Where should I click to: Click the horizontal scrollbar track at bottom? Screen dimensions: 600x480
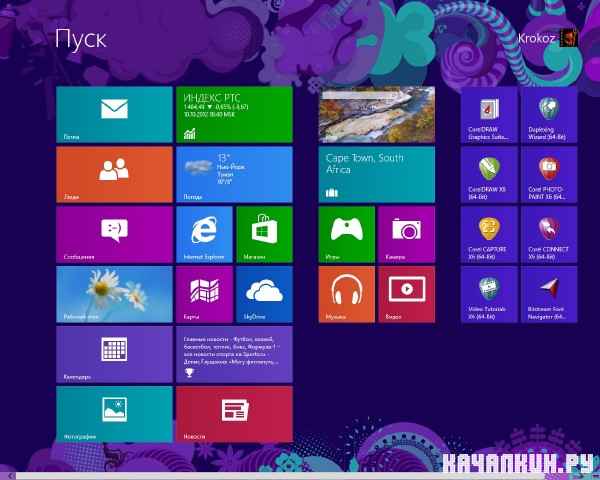click(306, 476)
